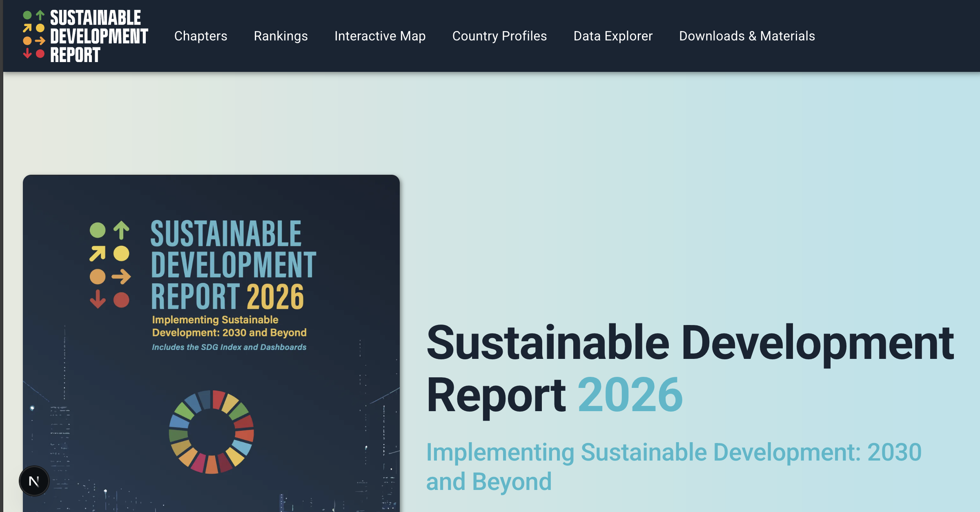Click the arrows-and-dots emblem on the cover
Viewport: 980px width, 512px height.
coord(110,265)
